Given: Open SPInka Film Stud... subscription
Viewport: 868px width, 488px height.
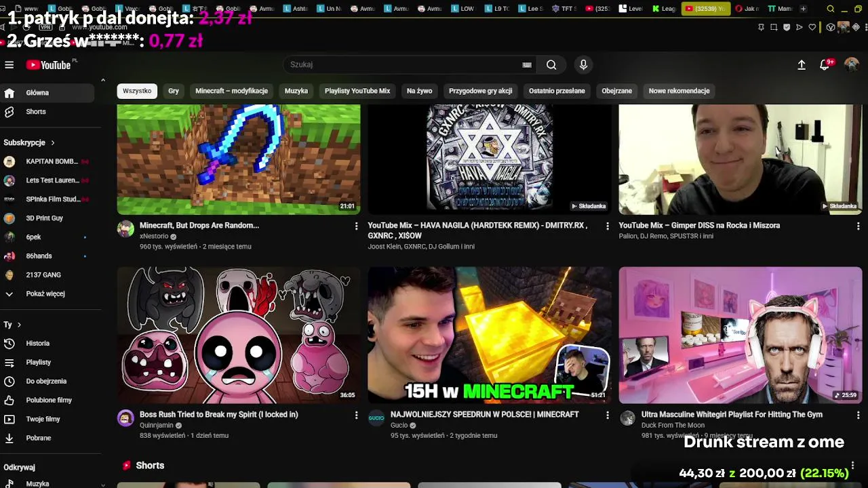Looking at the screenshot, I should click(47, 200).
